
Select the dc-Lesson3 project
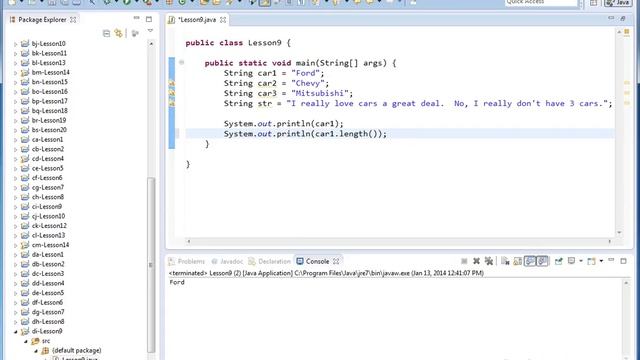click(x=48, y=273)
